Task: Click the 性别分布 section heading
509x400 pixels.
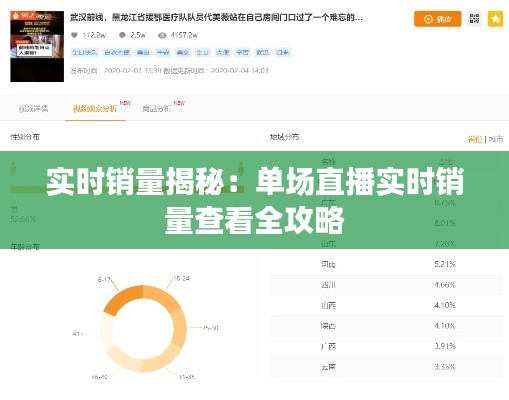Action: click(x=25, y=137)
